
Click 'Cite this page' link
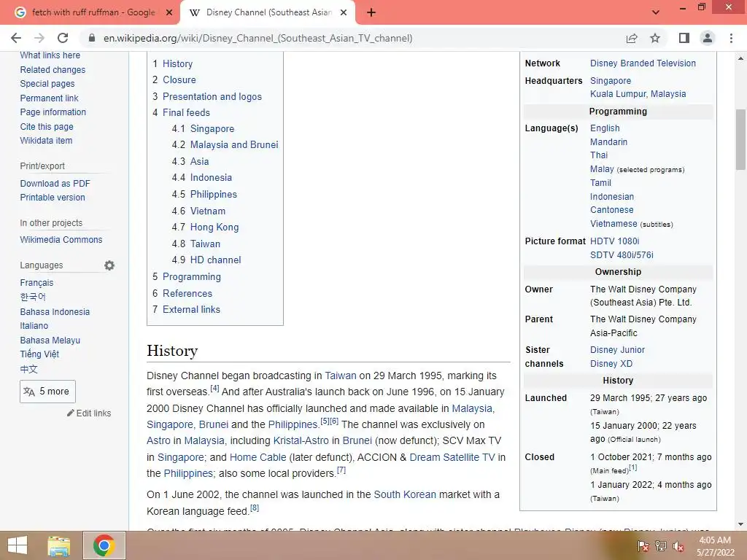[47, 127]
